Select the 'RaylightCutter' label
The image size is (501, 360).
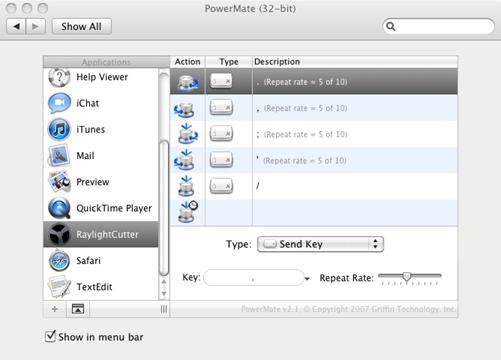pyautogui.click(x=107, y=234)
